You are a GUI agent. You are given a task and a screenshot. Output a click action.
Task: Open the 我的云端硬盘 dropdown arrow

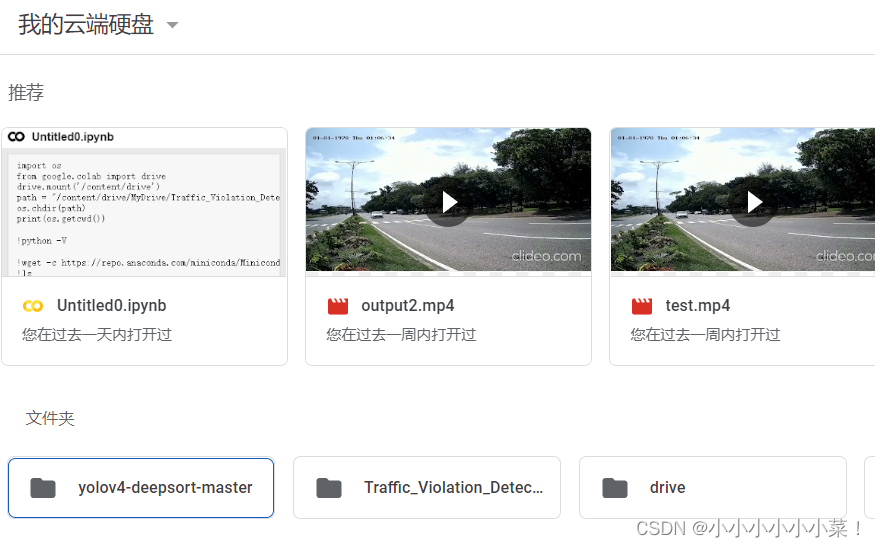[172, 25]
